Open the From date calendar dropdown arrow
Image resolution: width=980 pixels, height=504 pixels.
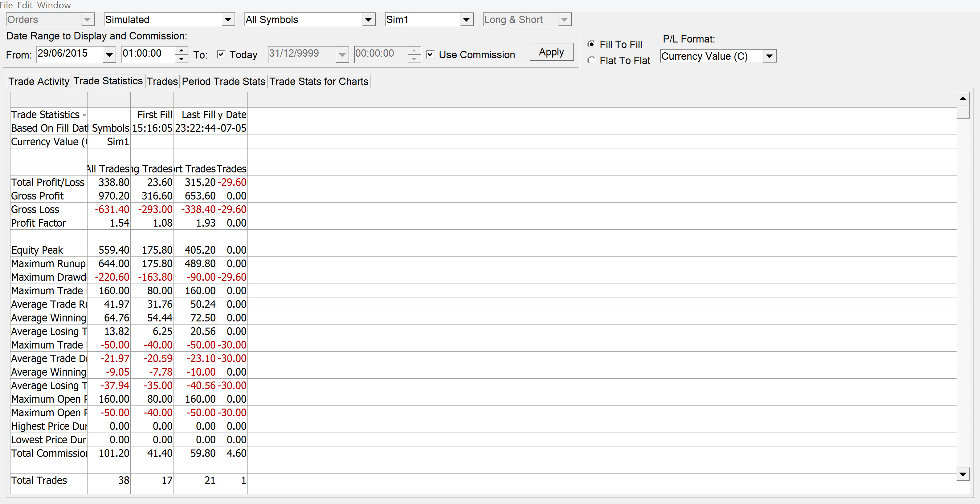[109, 55]
